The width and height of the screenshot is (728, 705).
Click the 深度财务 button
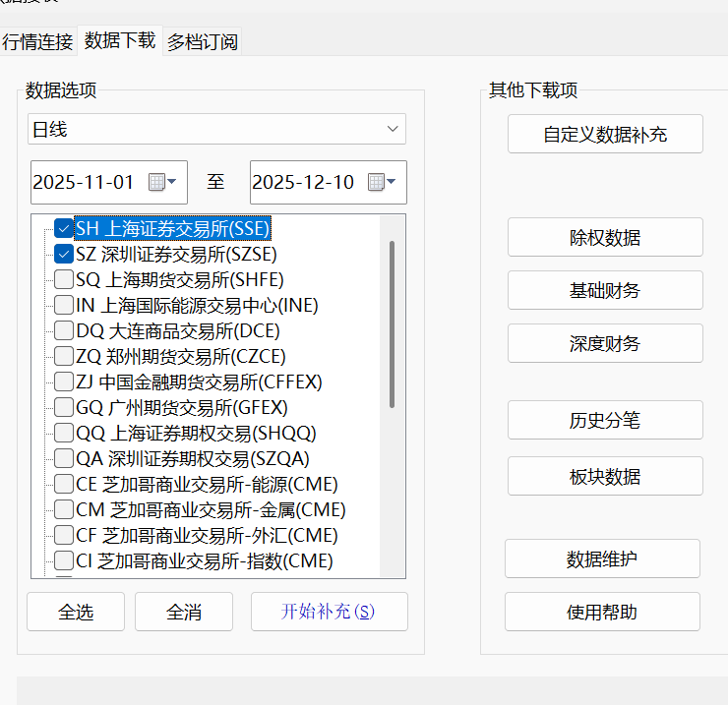click(x=605, y=343)
